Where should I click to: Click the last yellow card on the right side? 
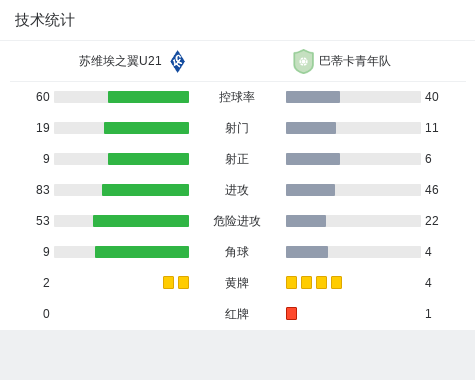[x=336, y=282]
